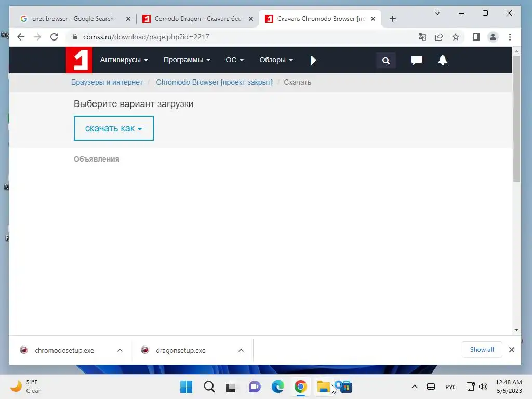532x399 pixels.
Task: Click the tab search chevron in the title bar
Action: click(437, 13)
